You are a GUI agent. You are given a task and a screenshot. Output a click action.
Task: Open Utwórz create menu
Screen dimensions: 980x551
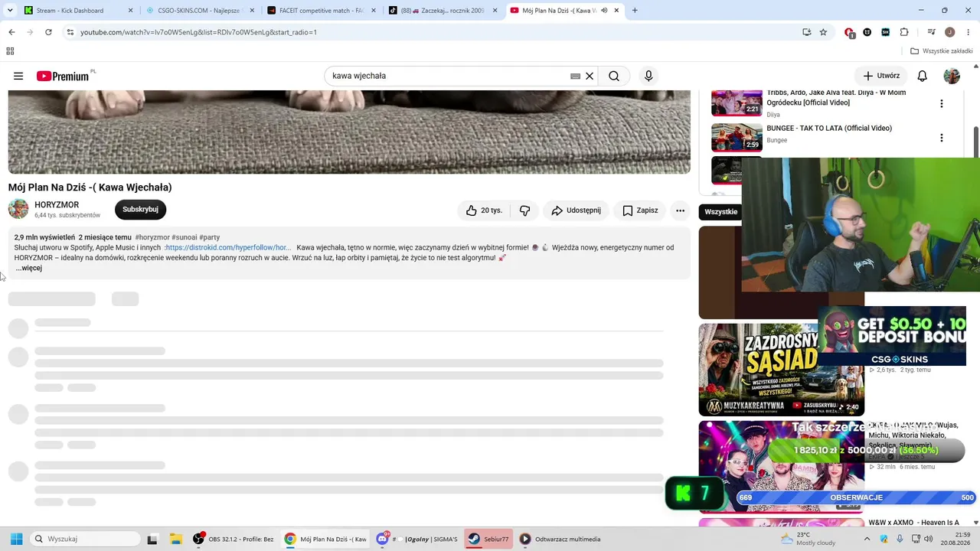(881, 76)
